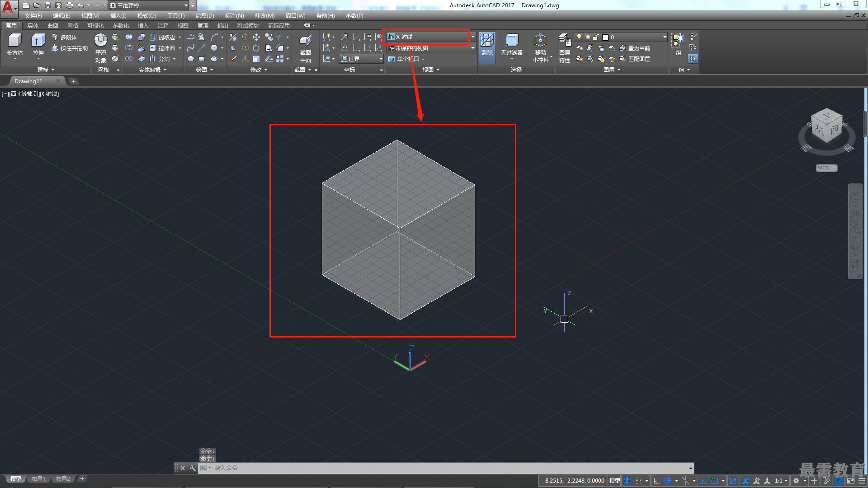Screen dimensions: 868x488
Task: Expand the 图层 panel
Action: click(612, 70)
